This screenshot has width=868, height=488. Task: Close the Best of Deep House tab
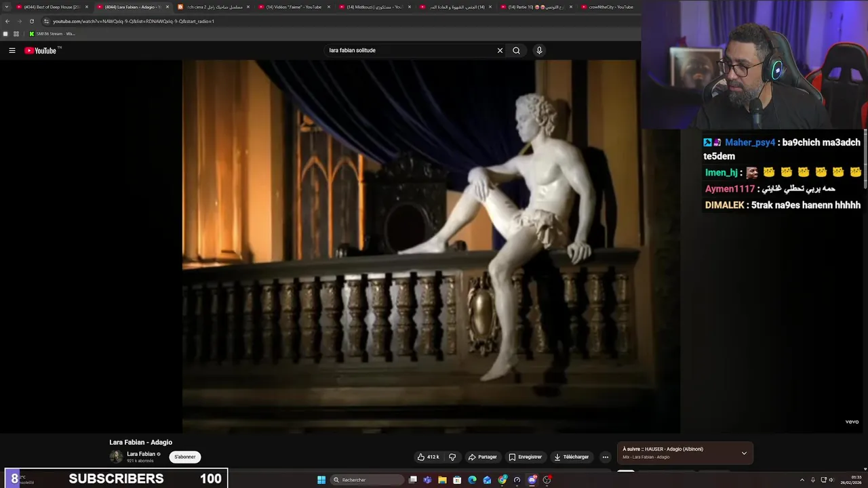click(x=86, y=7)
